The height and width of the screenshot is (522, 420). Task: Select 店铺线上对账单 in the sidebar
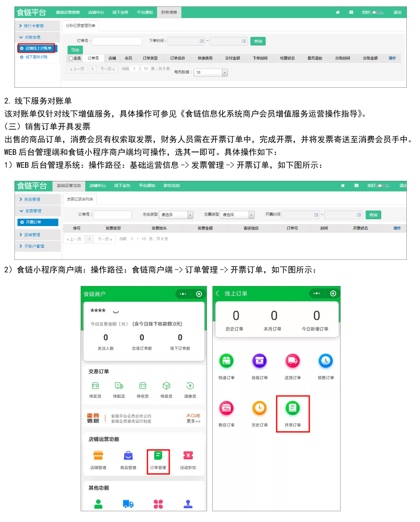point(37,48)
